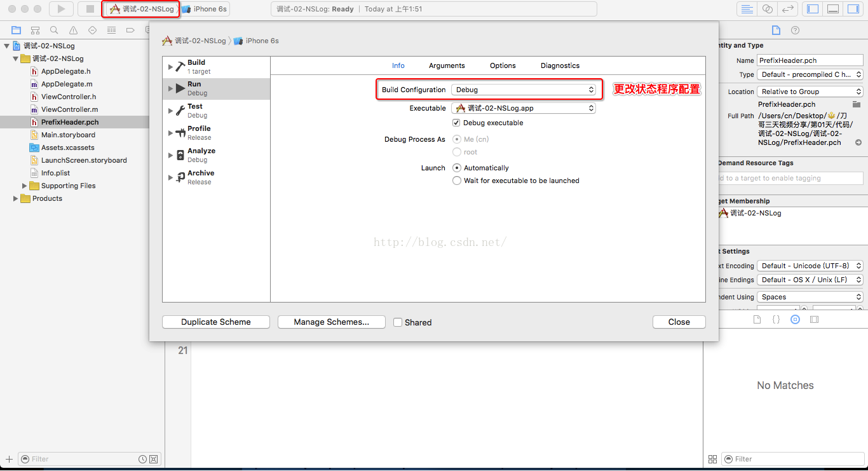Switch to the Arguments tab

pyautogui.click(x=447, y=65)
